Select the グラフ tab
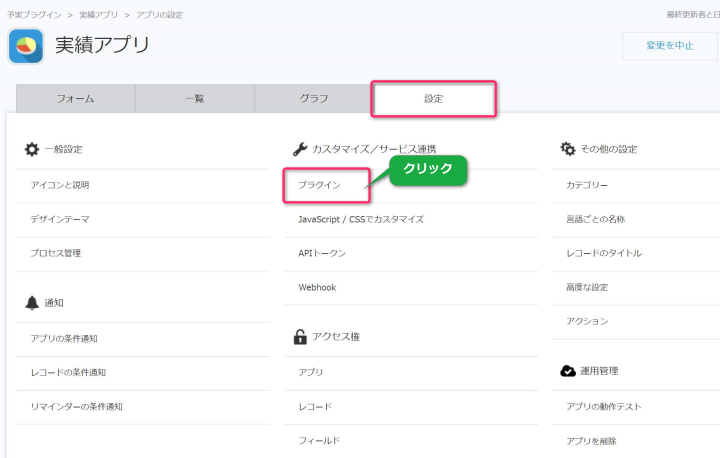This screenshot has width=720, height=458. 314,99
